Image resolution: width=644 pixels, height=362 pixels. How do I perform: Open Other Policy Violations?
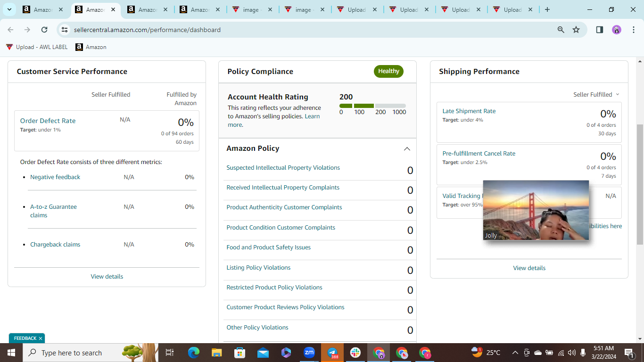pos(257,328)
